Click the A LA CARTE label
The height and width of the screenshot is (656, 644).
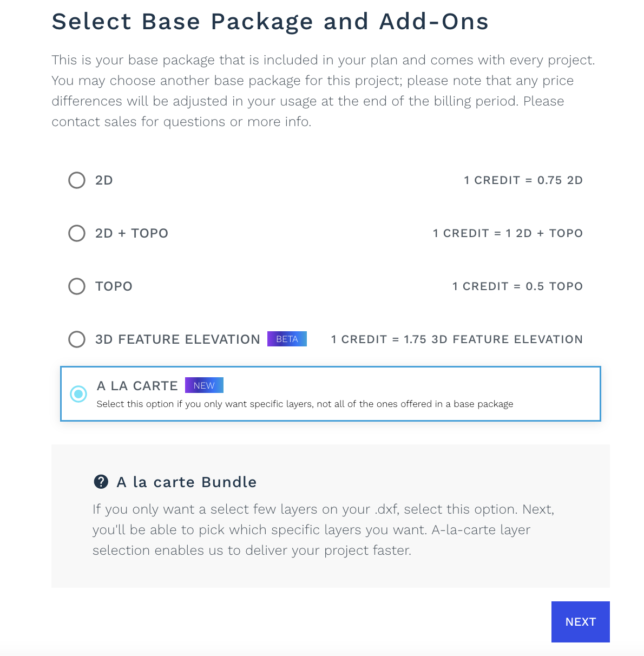pyautogui.click(x=137, y=386)
